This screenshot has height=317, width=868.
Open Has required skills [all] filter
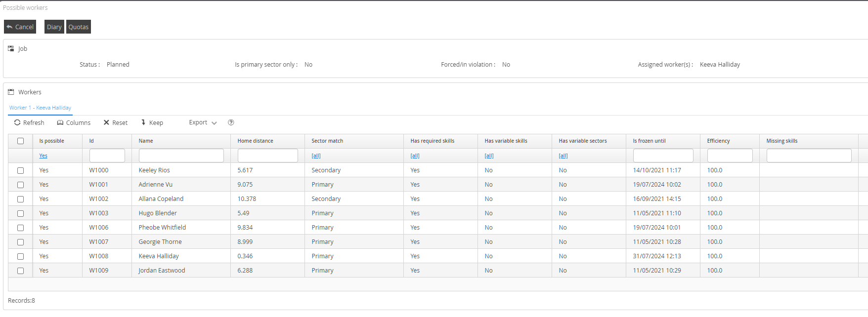click(415, 156)
